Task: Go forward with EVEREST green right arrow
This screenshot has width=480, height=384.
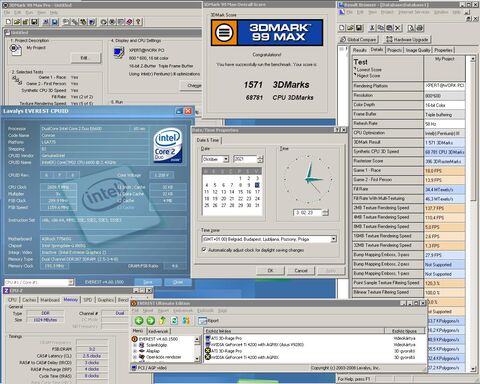Action: pos(151,321)
